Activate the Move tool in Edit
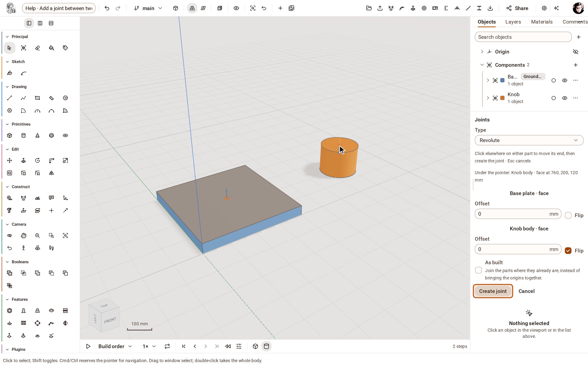The height and width of the screenshot is (368, 588). tap(9, 160)
